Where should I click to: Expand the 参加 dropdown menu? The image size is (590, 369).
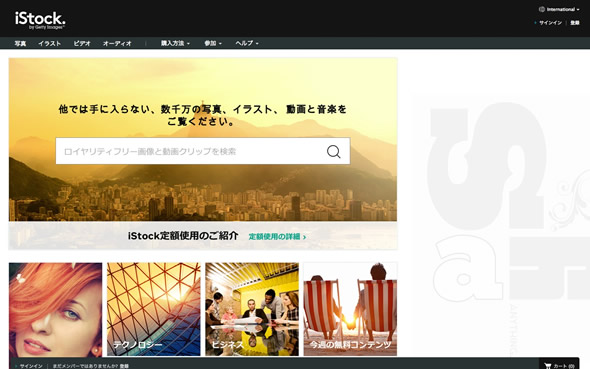coord(213,43)
